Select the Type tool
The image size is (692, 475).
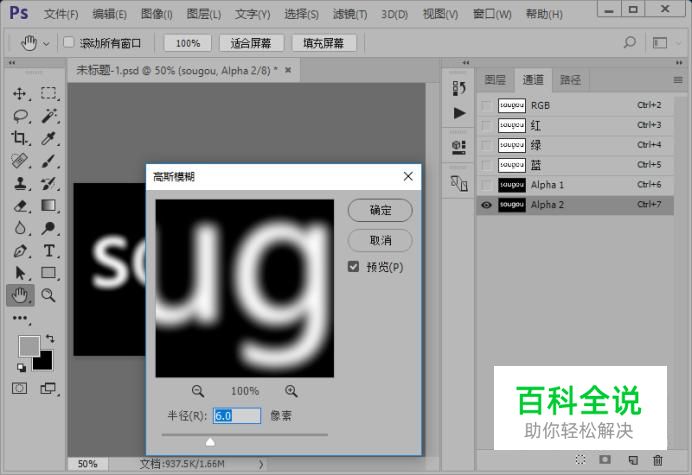click(49, 251)
